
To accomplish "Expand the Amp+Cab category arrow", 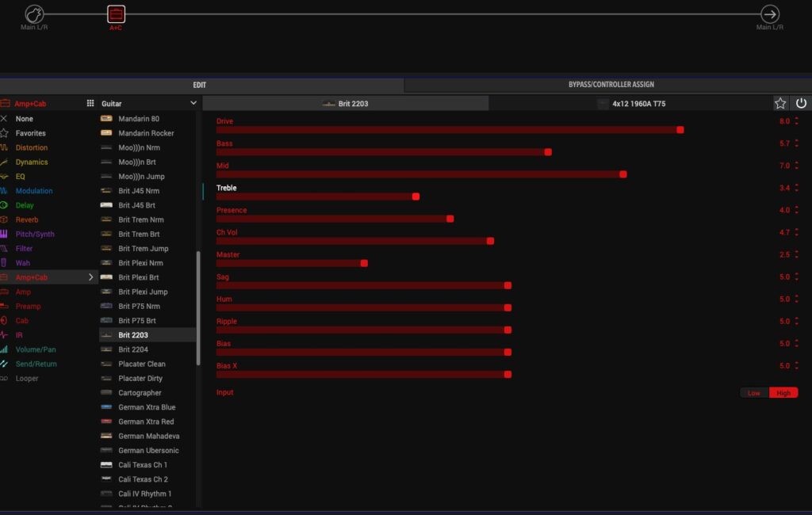I will coord(90,277).
